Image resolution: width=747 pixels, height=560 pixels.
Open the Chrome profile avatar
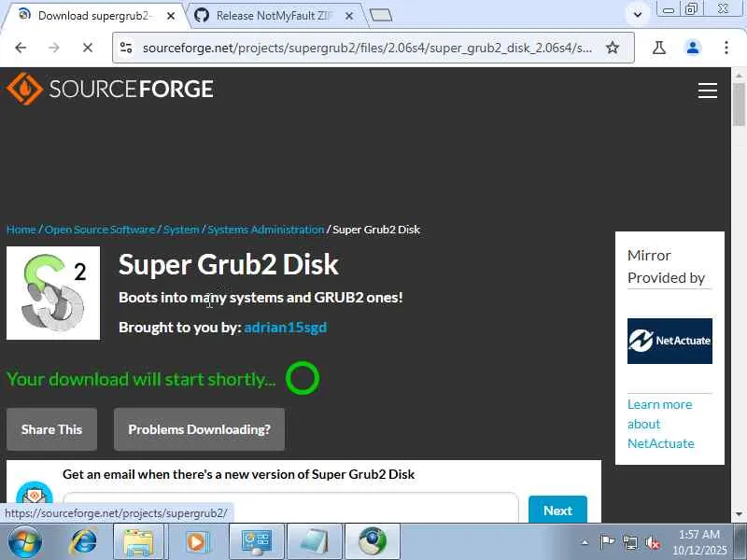click(x=693, y=48)
